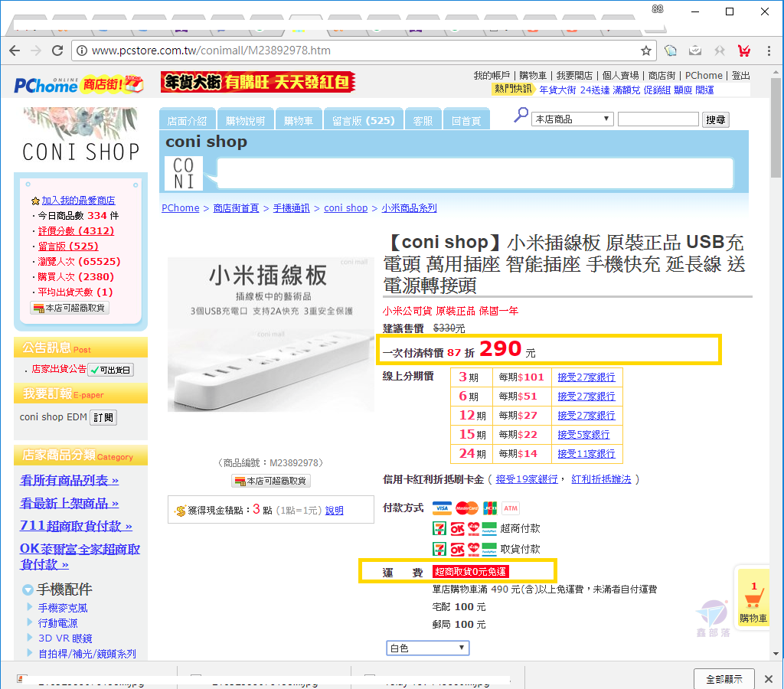Click the ATM payment icon

pyautogui.click(x=511, y=508)
